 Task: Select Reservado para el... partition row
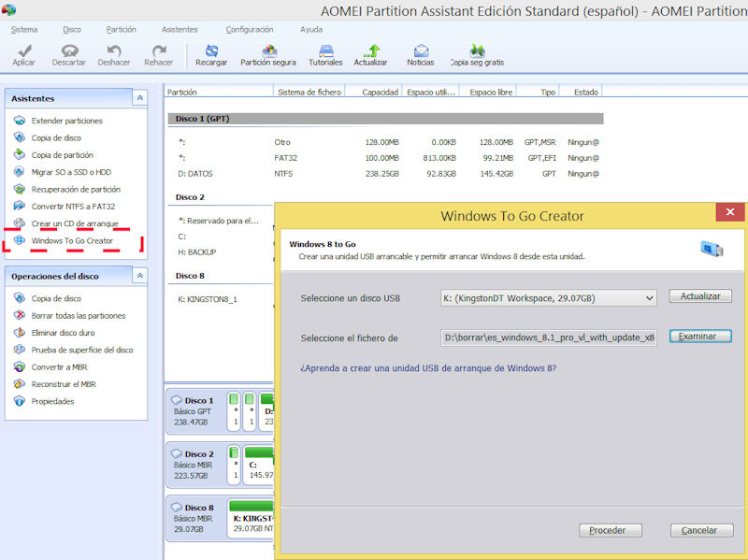tap(222, 221)
